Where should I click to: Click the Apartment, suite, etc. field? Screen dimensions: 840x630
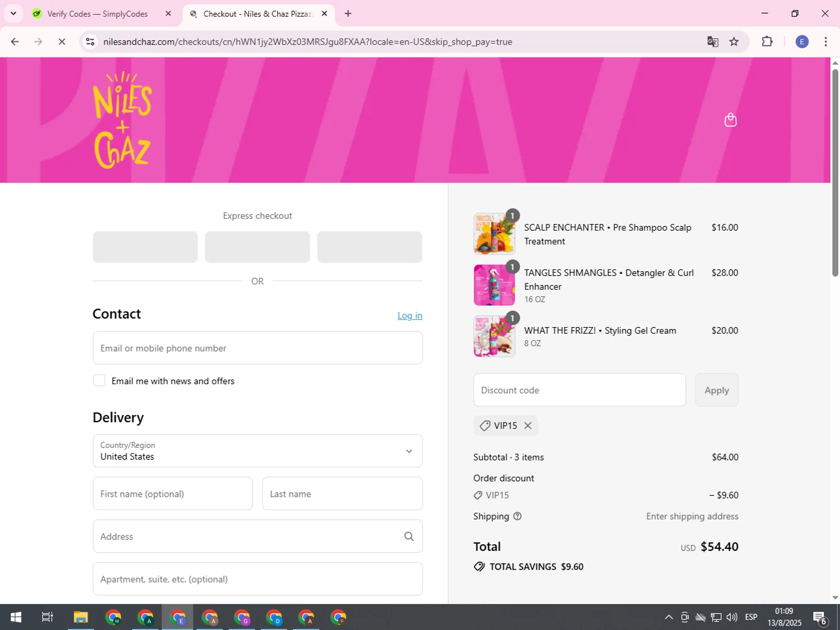tap(258, 578)
